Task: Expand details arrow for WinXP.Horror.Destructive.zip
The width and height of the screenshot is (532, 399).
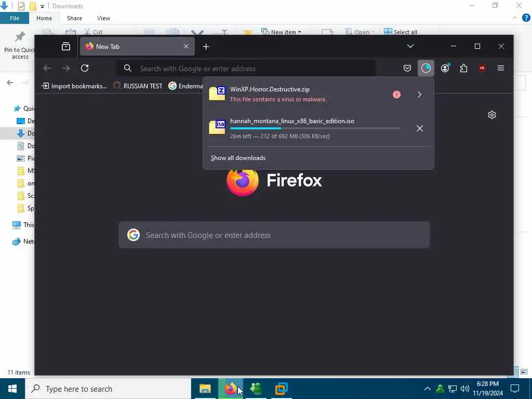Action: point(419,95)
